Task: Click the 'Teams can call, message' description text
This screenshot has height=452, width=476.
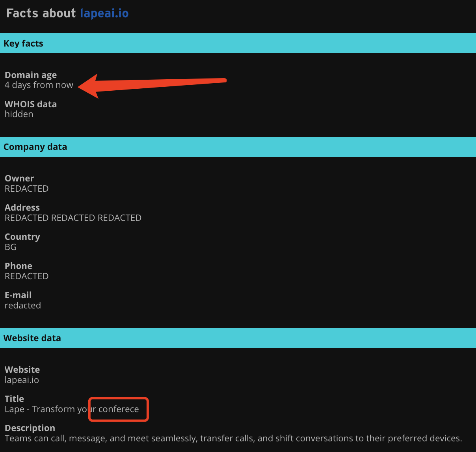Action: point(233,438)
